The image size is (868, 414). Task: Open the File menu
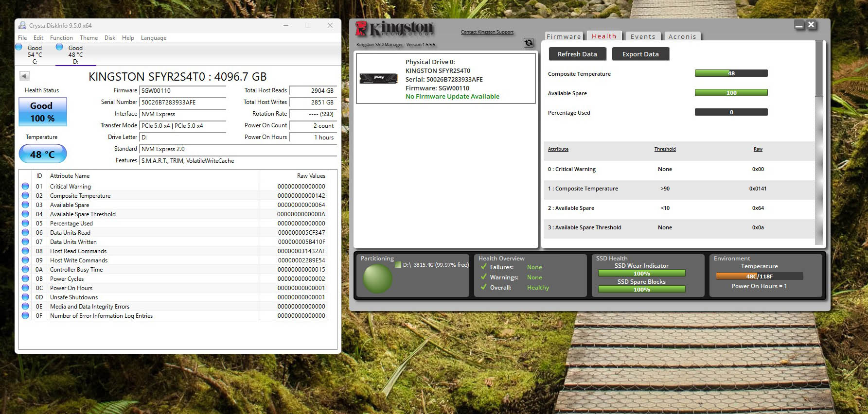click(22, 37)
